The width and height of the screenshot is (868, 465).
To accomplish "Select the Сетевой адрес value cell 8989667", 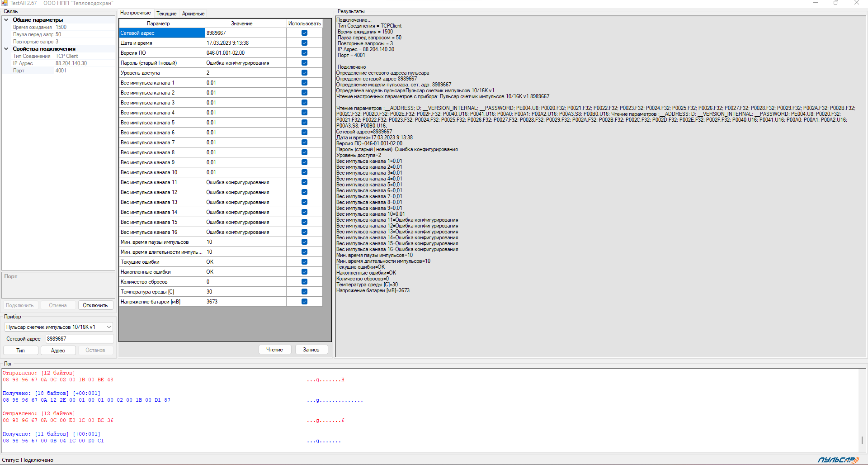I will click(x=245, y=33).
